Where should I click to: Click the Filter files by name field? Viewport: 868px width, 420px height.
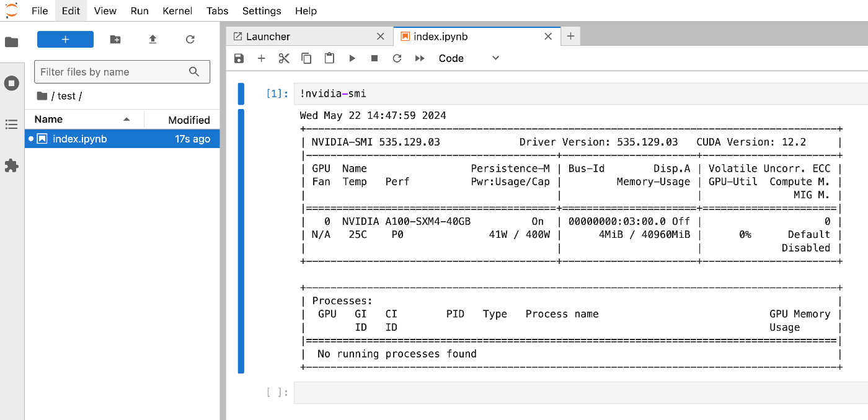(122, 72)
